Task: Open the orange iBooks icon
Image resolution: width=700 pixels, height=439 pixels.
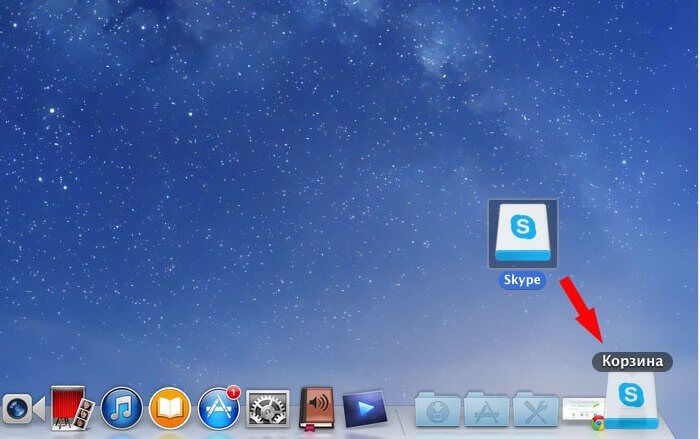Action: point(170,409)
